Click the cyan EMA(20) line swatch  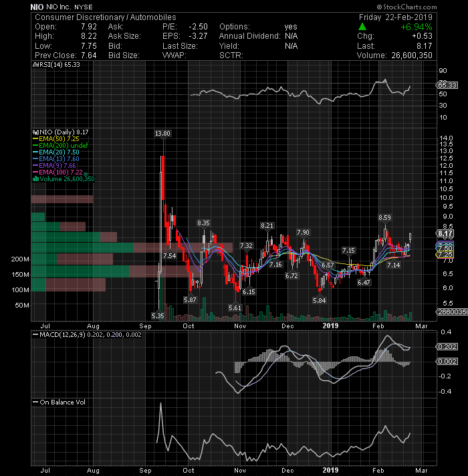(x=35, y=152)
